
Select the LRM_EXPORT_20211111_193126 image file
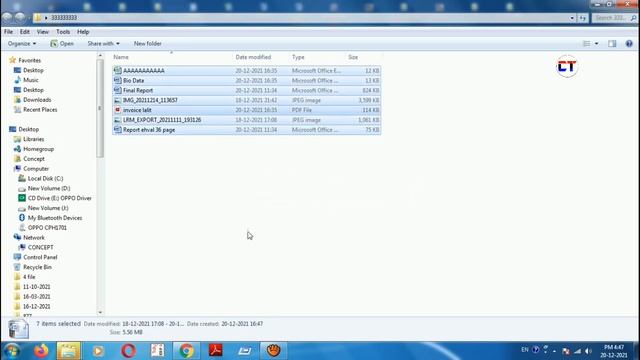click(x=247, y=120)
